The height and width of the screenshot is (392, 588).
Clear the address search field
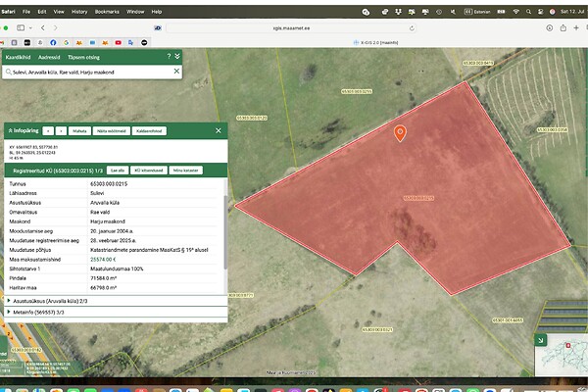[176, 72]
